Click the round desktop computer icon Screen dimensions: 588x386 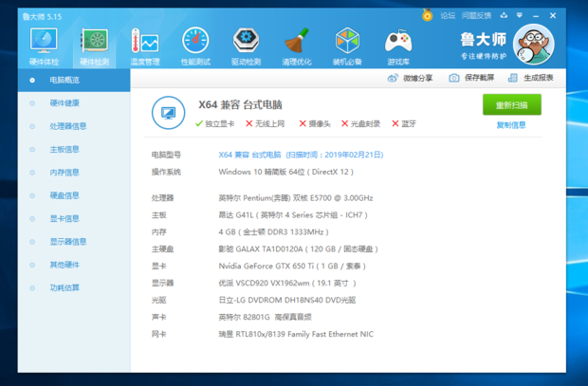click(x=168, y=113)
